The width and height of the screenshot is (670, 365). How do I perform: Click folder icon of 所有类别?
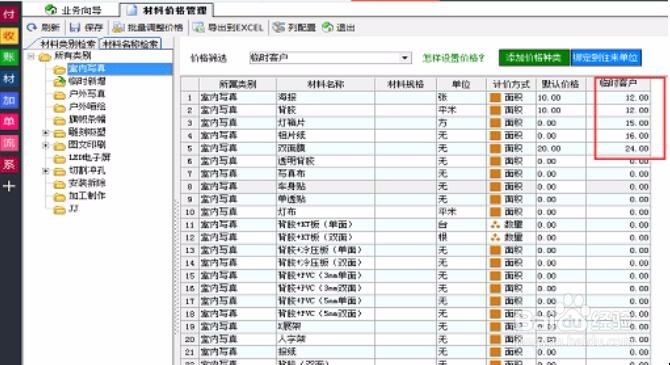click(45, 57)
